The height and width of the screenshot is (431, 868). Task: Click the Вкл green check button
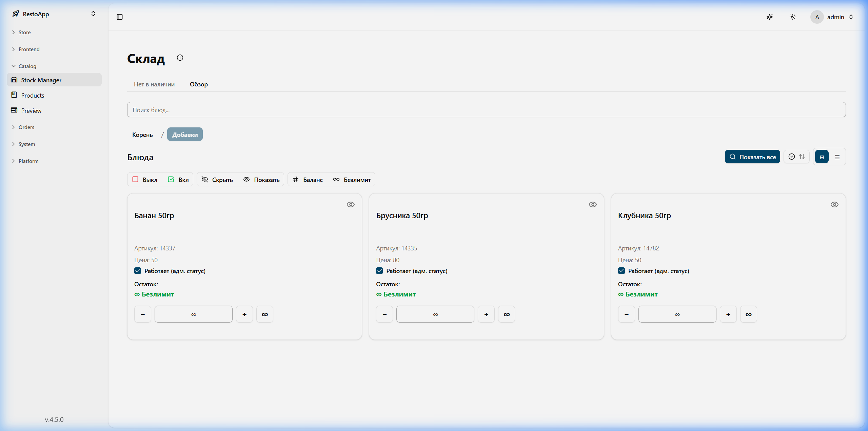178,180
